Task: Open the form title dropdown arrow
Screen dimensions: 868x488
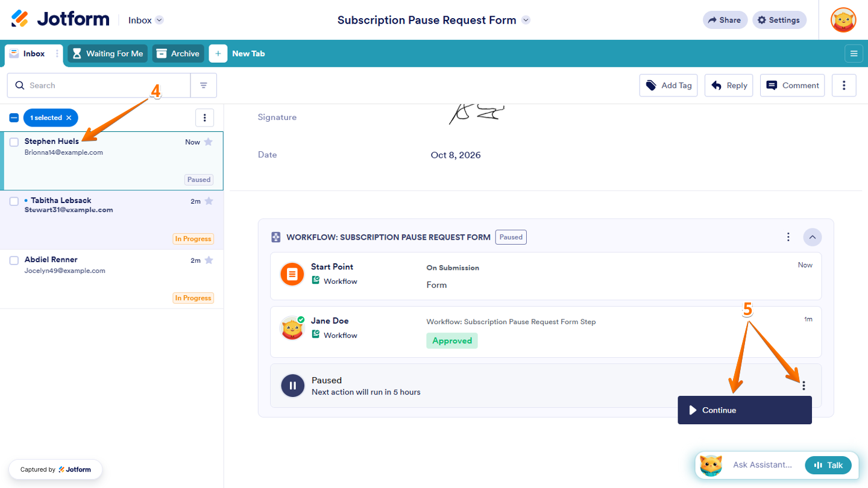Action: (x=526, y=20)
